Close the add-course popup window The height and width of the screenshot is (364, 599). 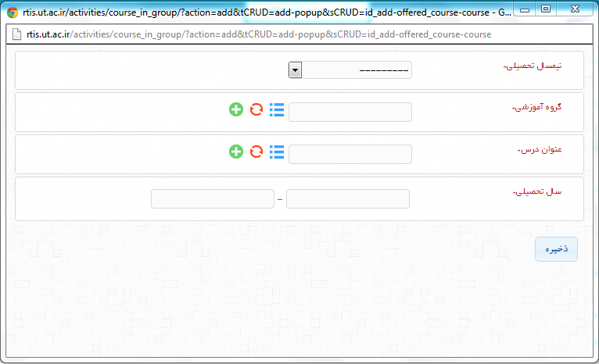coord(576,9)
